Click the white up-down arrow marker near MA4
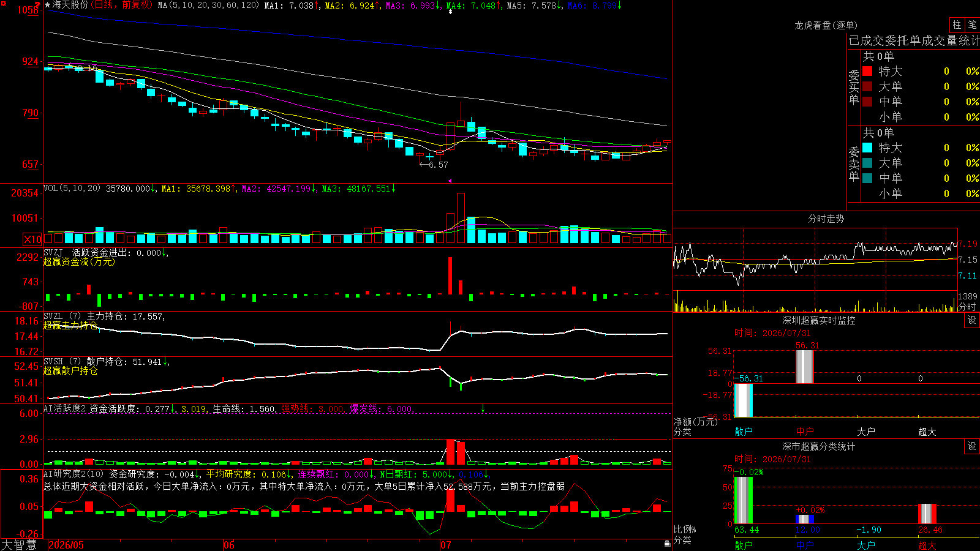Image resolution: width=980 pixels, height=551 pixels. pyautogui.click(x=451, y=12)
